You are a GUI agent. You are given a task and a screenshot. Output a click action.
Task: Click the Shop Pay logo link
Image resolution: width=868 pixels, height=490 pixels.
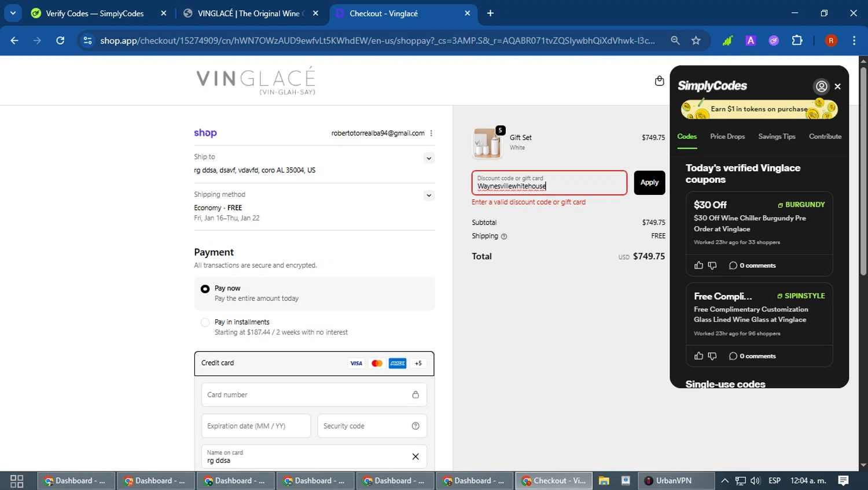coord(205,133)
